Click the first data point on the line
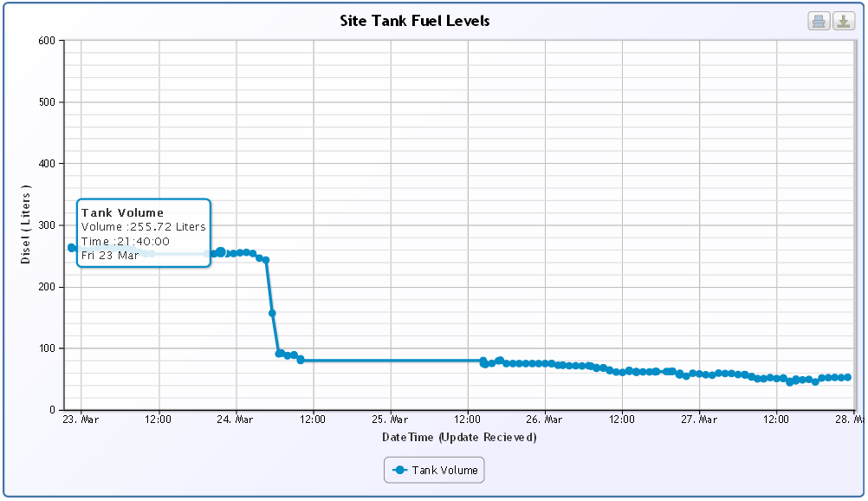868x501 pixels. coord(72,248)
